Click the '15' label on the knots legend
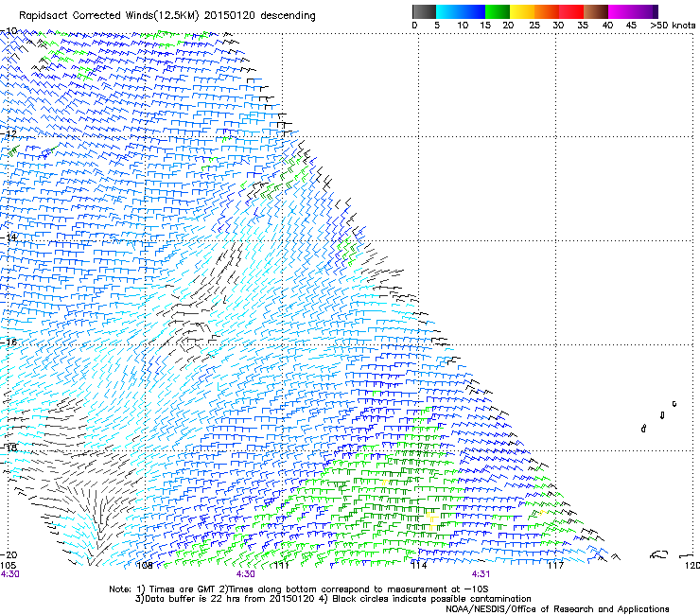 [x=485, y=26]
